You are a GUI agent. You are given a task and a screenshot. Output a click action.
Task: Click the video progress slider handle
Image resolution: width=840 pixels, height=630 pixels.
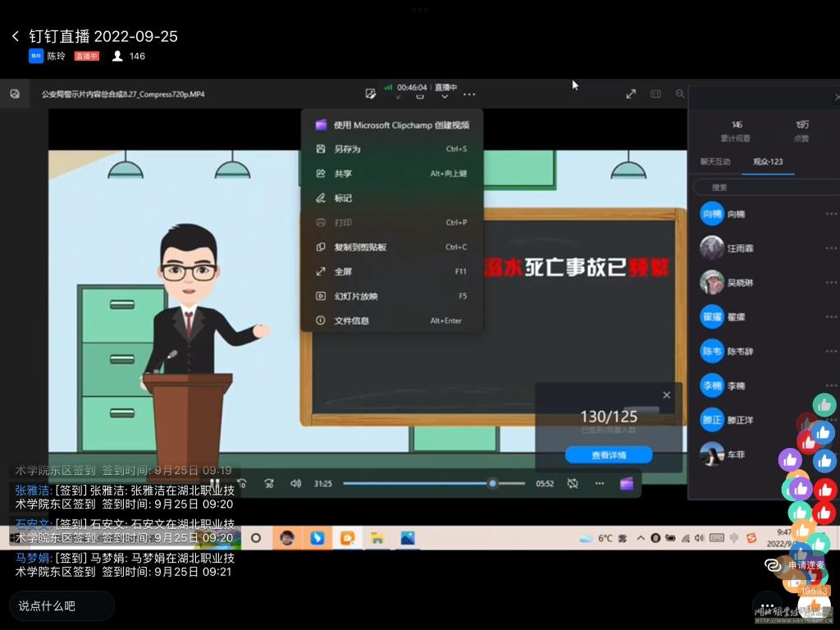click(x=492, y=484)
